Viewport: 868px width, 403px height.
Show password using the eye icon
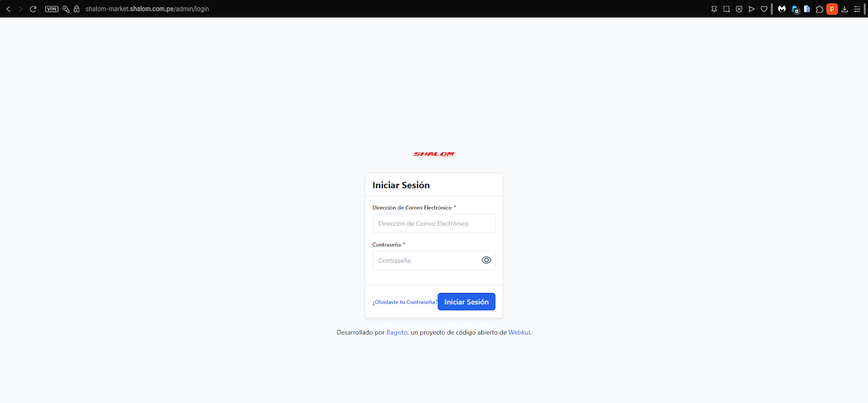[x=486, y=260]
